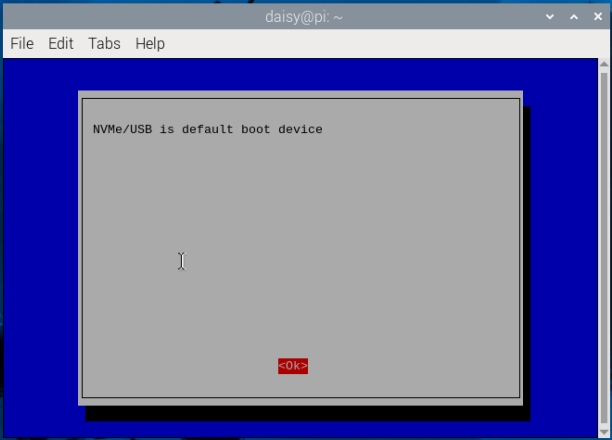Open the Tabs menu
The width and height of the screenshot is (612, 440).
coord(104,43)
